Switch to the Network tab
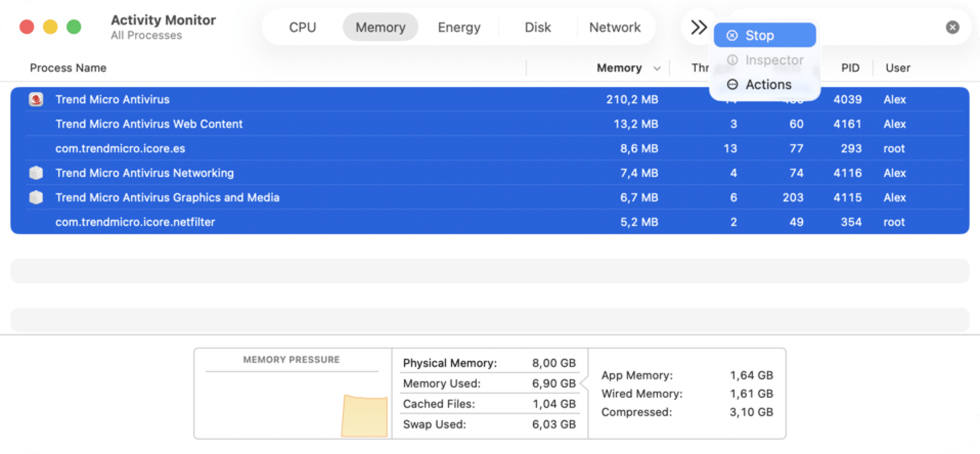This screenshot has height=454, width=980. [615, 27]
